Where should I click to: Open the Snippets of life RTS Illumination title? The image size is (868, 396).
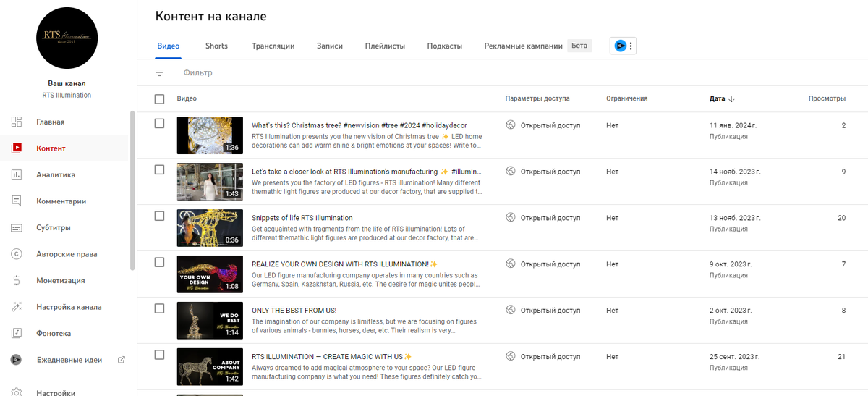pyautogui.click(x=302, y=218)
